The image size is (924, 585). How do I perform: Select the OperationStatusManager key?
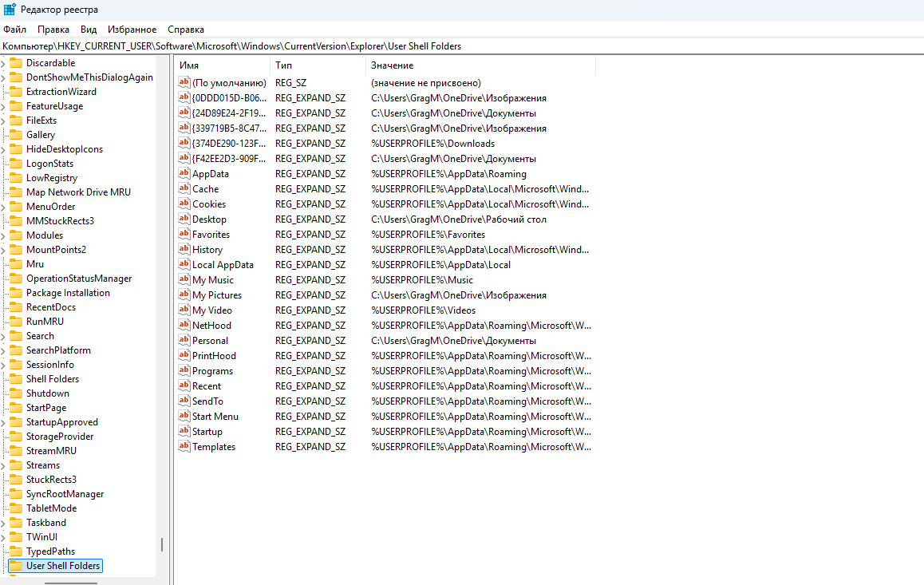pyautogui.click(x=79, y=279)
